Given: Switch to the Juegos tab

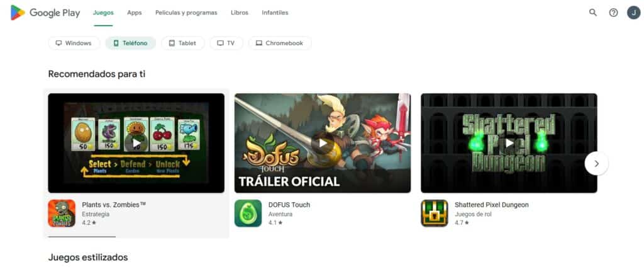Looking at the screenshot, I should click(103, 13).
